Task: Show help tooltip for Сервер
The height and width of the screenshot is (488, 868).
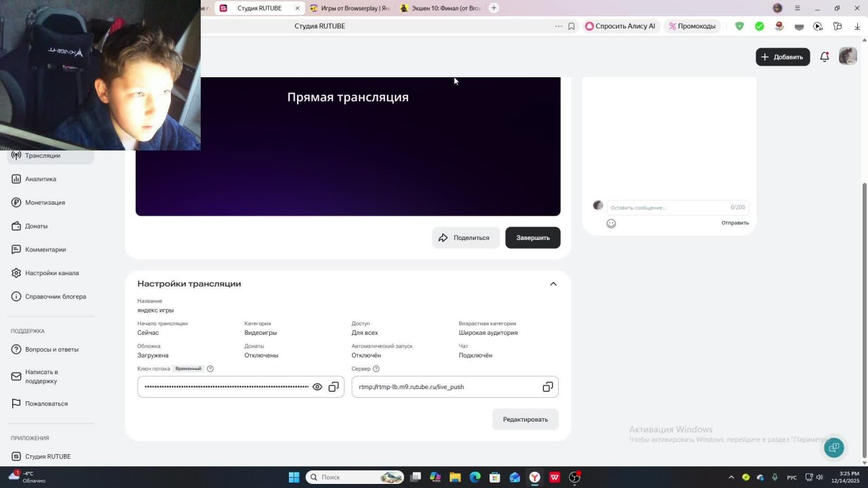Action: click(x=376, y=369)
